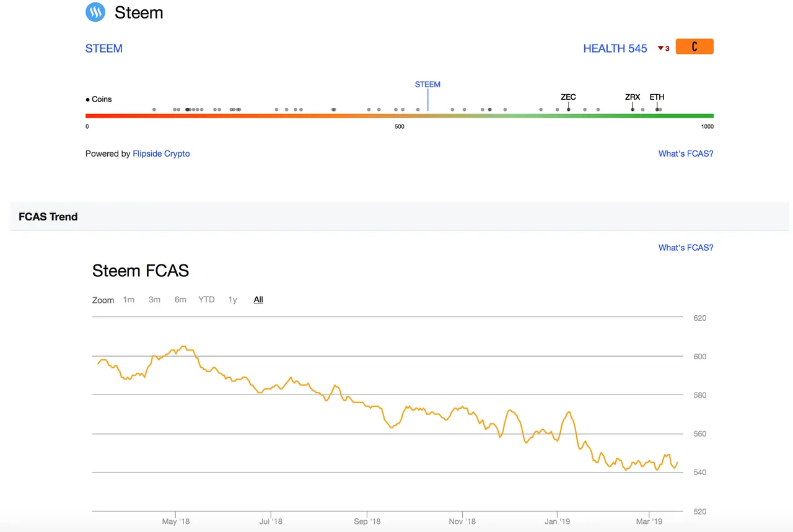This screenshot has width=793, height=532.
Task: Click the red-to-green health gradient bar
Action: (x=400, y=116)
